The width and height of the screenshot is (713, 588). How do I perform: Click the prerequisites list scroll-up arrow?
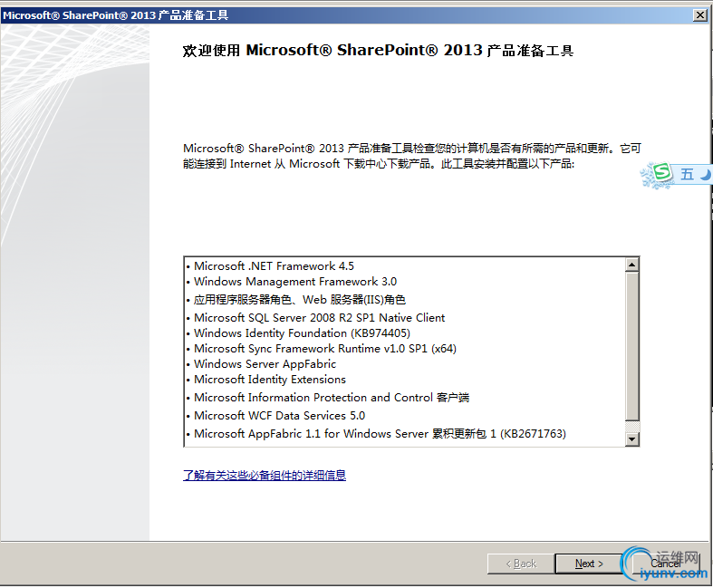(632, 265)
